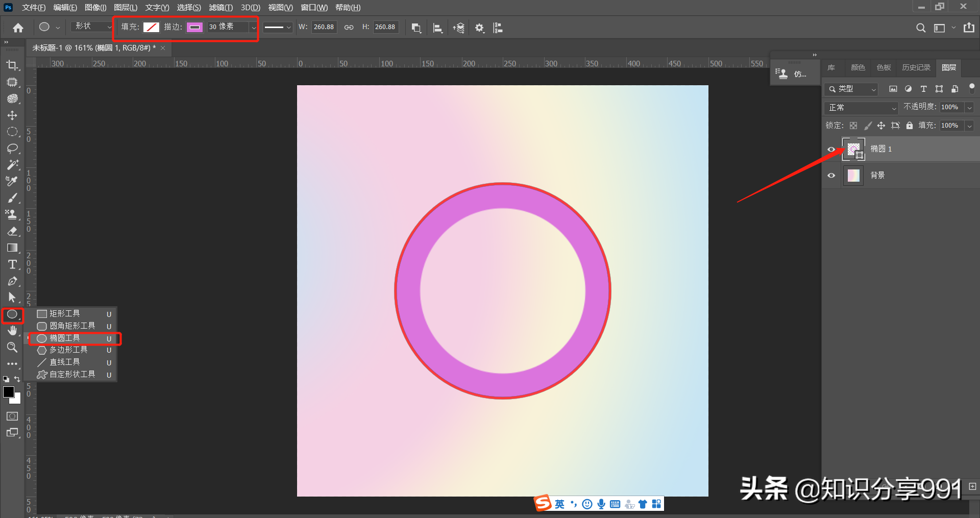The height and width of the screenshot is (518, 980).
Task: Open the 描边 stroke color swatch
Action: point(194,28)
